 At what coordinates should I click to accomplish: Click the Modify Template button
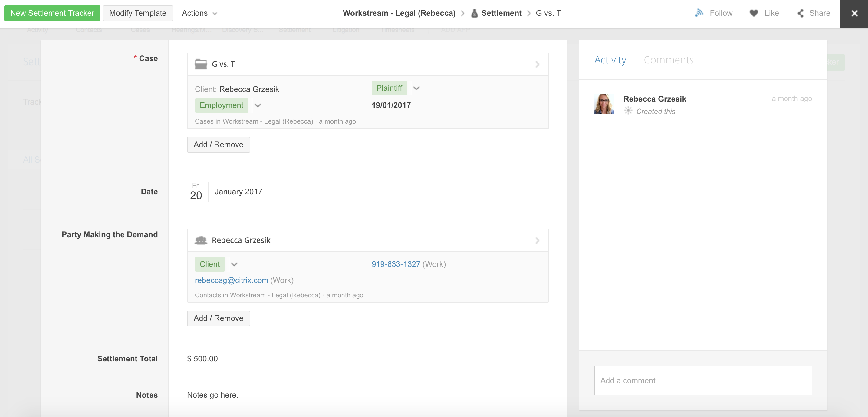(137, 13)
